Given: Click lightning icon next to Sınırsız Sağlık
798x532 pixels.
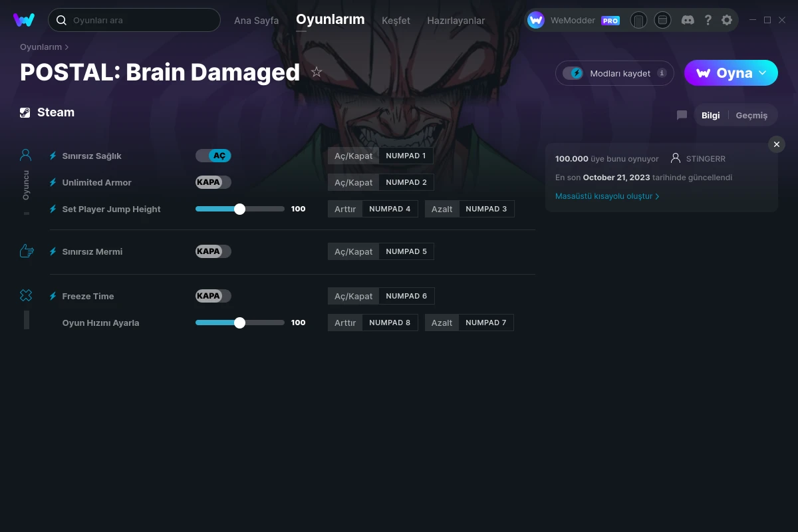Looking at the screenshot, I should [x=53, y=156].
